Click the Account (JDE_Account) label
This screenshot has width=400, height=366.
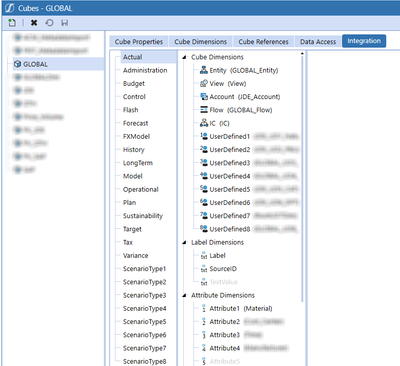coord(245,97)
